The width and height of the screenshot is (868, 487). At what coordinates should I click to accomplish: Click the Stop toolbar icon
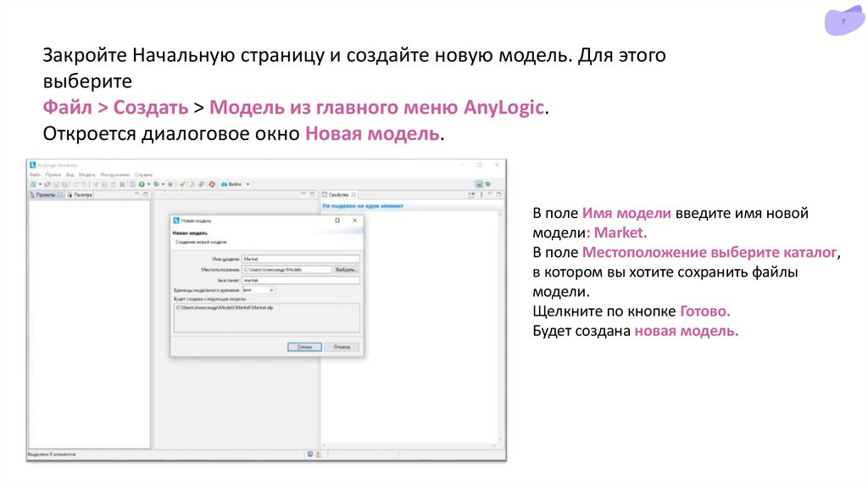[170, 184]
